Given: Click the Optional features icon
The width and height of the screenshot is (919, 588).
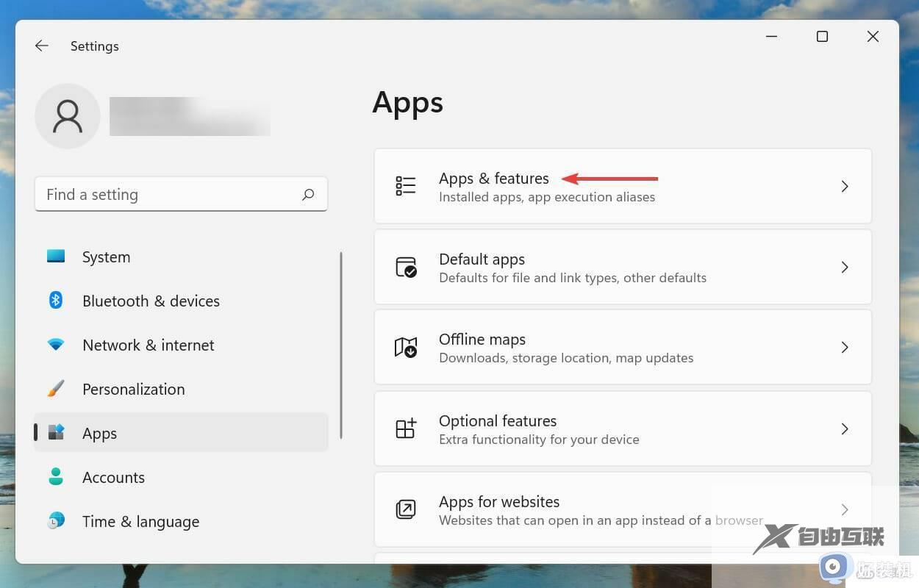Looking at the screenshot, I should (x=406, y=429).
